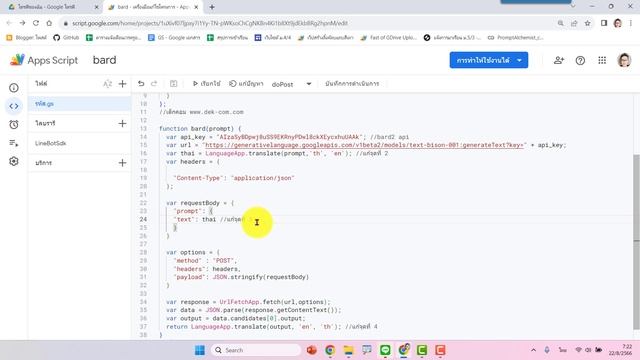Close the Google Drive browser tab
Viewport: 640px width, 360px height.
click(x=97, y=7)
